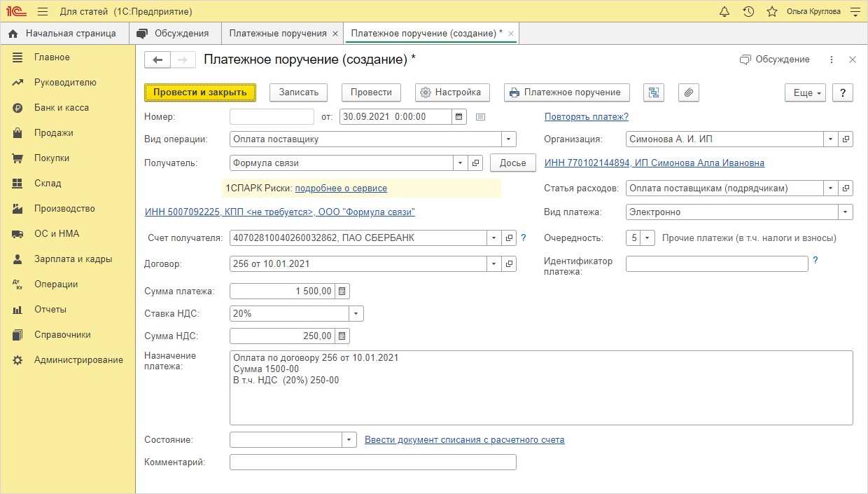Open the history clock icon
The width and height of the screenshot is (868, 494).
coord(748,12)
